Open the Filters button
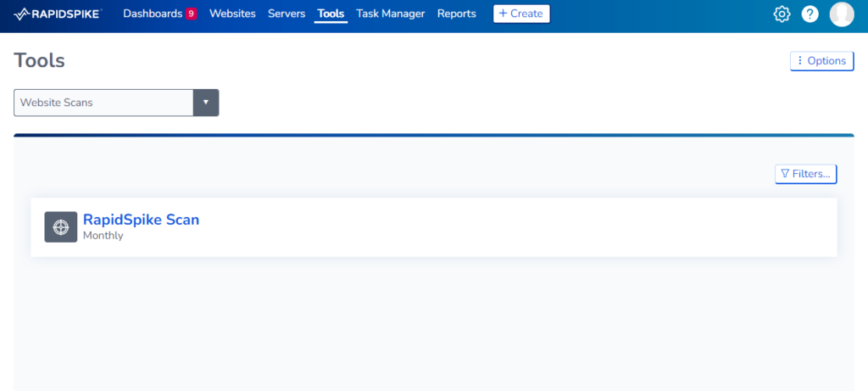Image resolution: width=868 pixels, height=391 pixels. (x=805, y=174)
